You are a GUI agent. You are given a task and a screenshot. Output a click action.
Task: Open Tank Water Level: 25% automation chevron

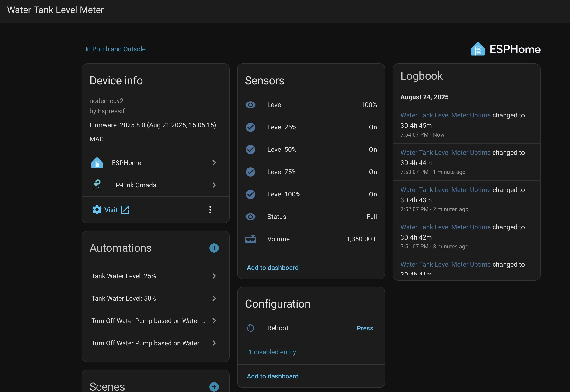pyautogui.click(x=214, y=276)
